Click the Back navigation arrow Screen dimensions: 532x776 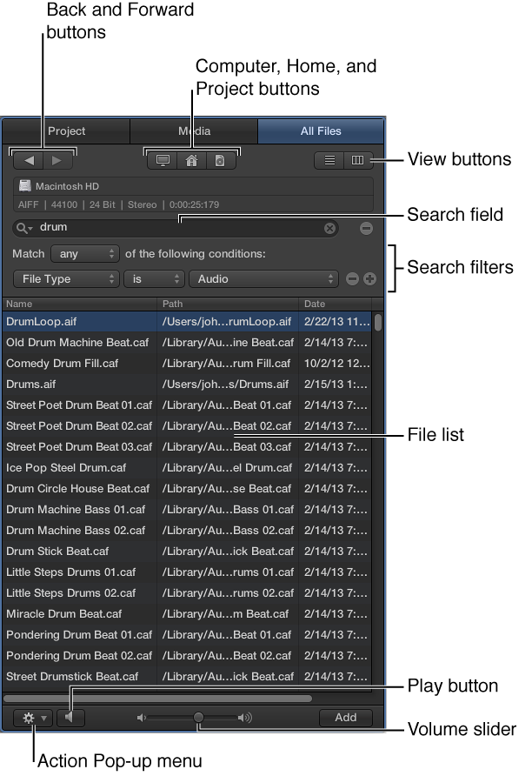[x=27, y=159]
